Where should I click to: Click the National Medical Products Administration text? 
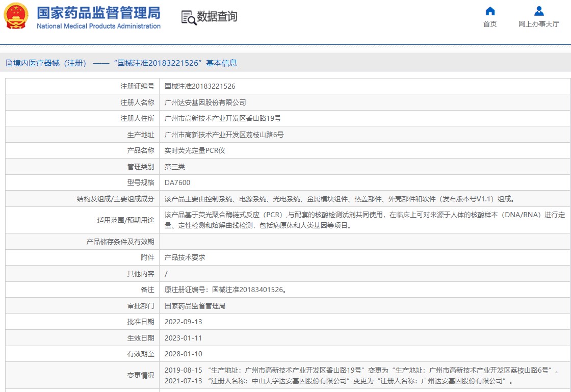coord(99,26)
